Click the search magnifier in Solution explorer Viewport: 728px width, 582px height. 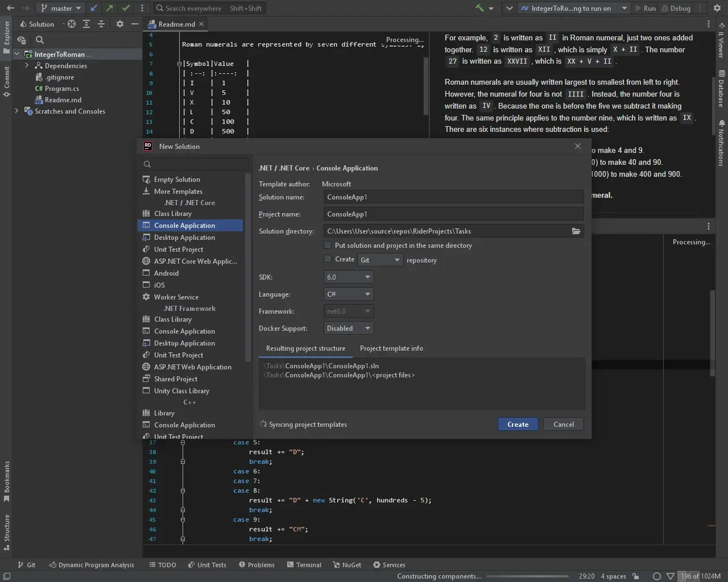click(40, 40)
